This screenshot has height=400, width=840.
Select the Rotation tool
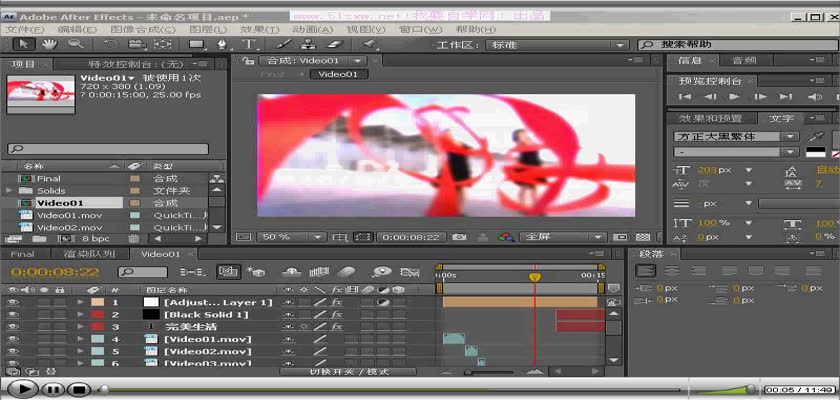click(110, 44)
